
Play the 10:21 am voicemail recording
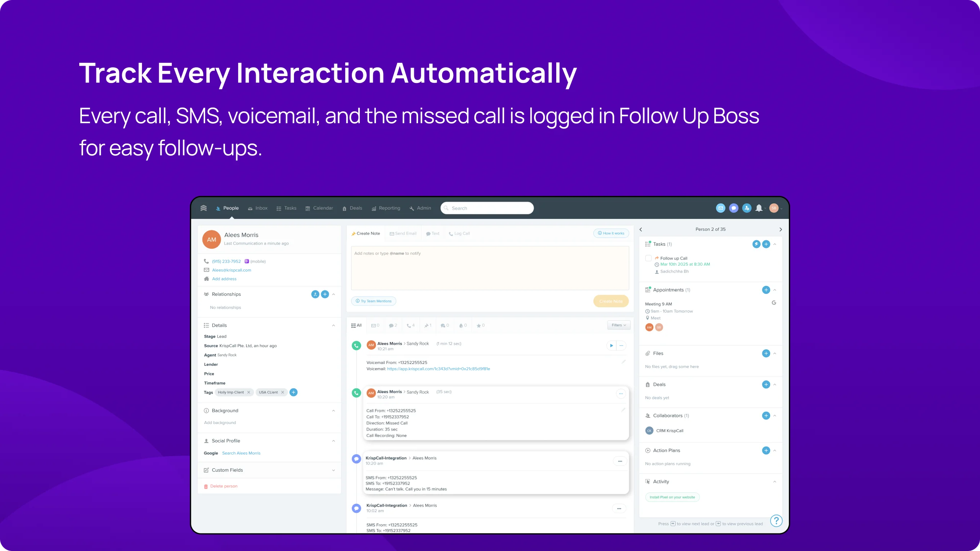(x=611, y=346)
